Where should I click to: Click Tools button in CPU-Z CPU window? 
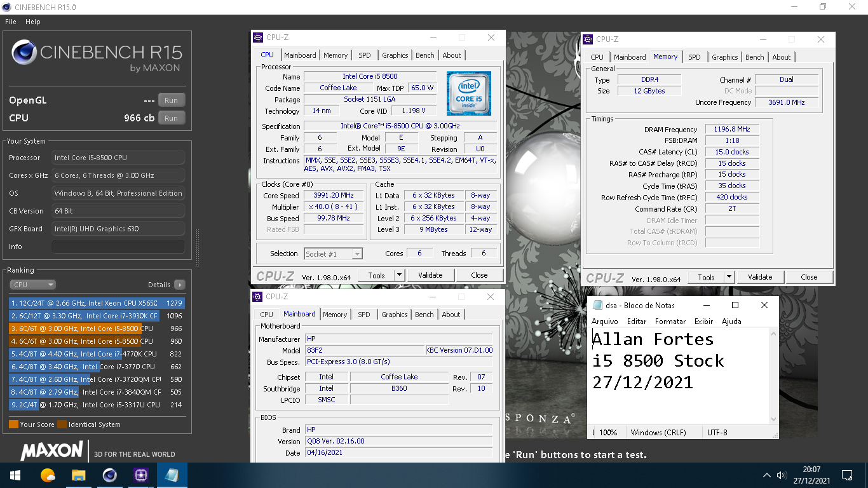[376, 275]
